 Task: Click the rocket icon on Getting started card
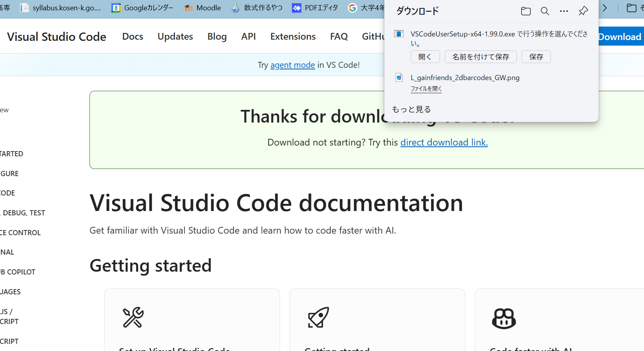click(319, 317)
